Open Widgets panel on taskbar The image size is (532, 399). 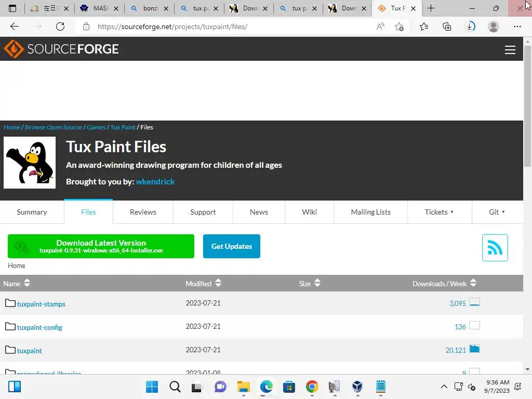click(15, 387)
